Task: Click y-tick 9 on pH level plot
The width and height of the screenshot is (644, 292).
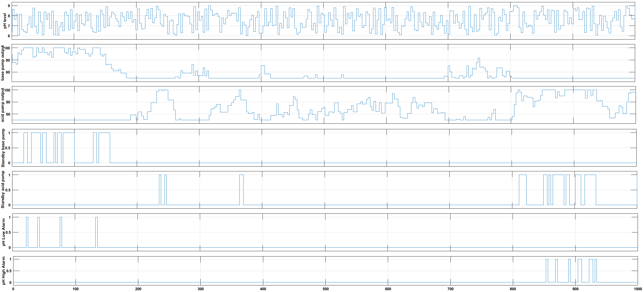Action: [9, 6]
